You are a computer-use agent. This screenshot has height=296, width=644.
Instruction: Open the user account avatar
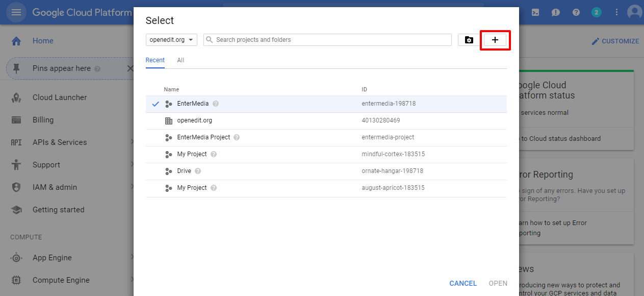[635, 12]
